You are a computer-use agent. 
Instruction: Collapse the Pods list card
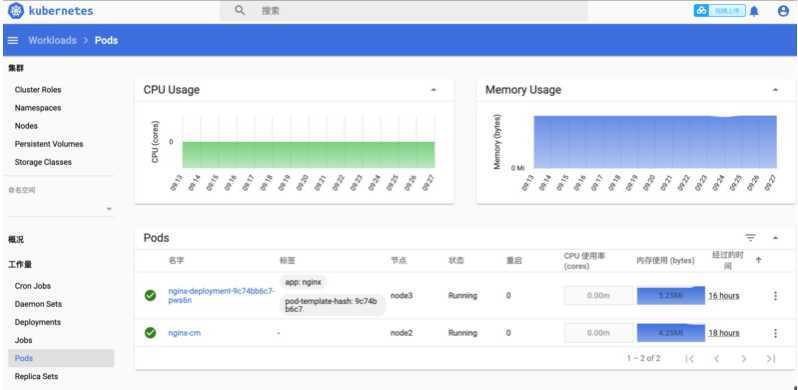click(775, 238)
